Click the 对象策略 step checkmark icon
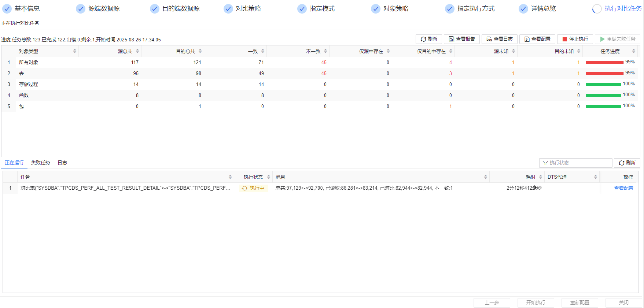This screenshot has width=644, height=308. click(376, 9)
